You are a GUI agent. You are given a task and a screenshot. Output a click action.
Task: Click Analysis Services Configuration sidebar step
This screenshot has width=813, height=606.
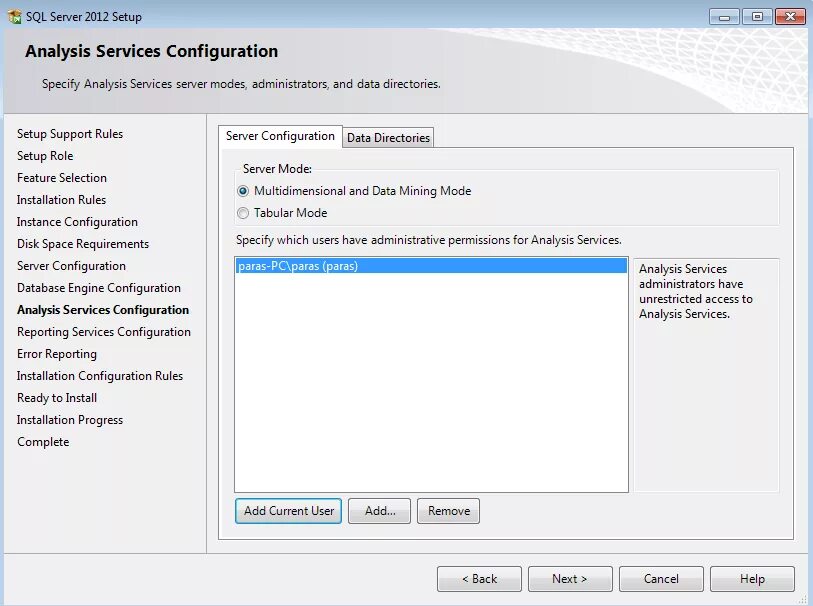[x=103, y=310]
